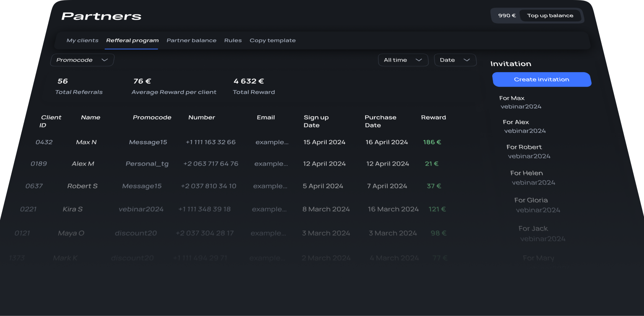Click the 37 € reward
The height and width of the screenshot is (316, 644).
coord(434,186)
